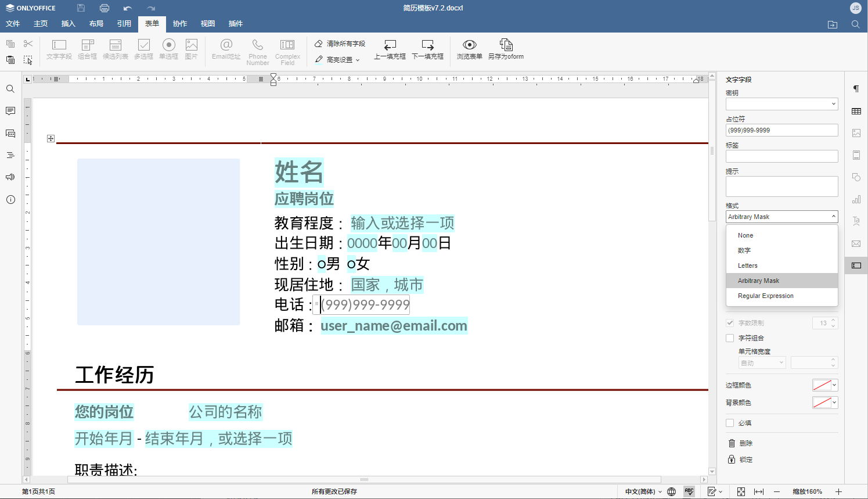Click the Copy icon in toolbar
The image size is (868, 499).
10,44
